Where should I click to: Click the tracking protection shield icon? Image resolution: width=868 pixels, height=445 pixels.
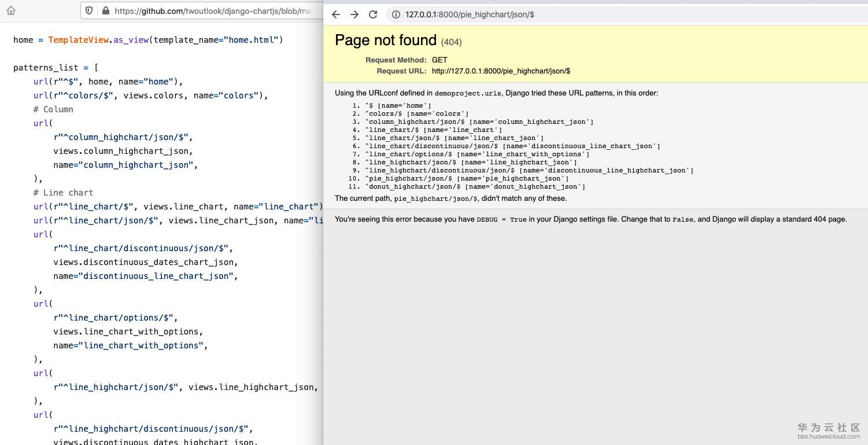coord(89,10)
